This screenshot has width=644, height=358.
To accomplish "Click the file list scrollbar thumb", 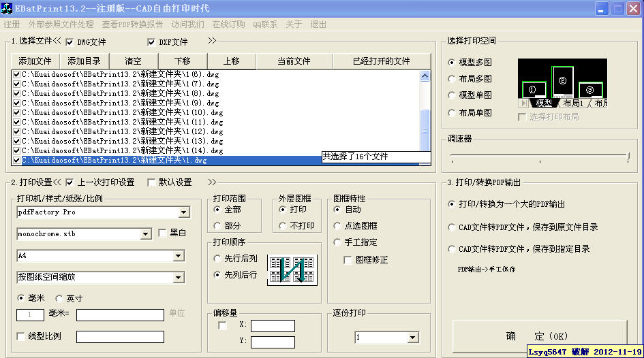I will click(425, 131).
